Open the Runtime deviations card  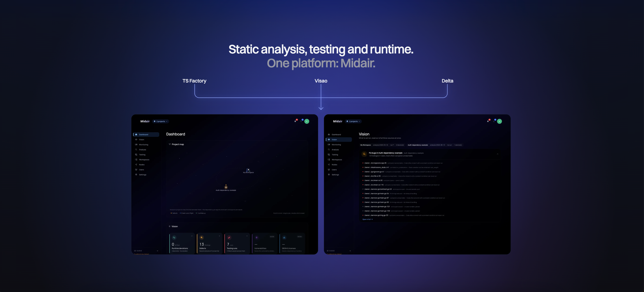tap(182, 244)
